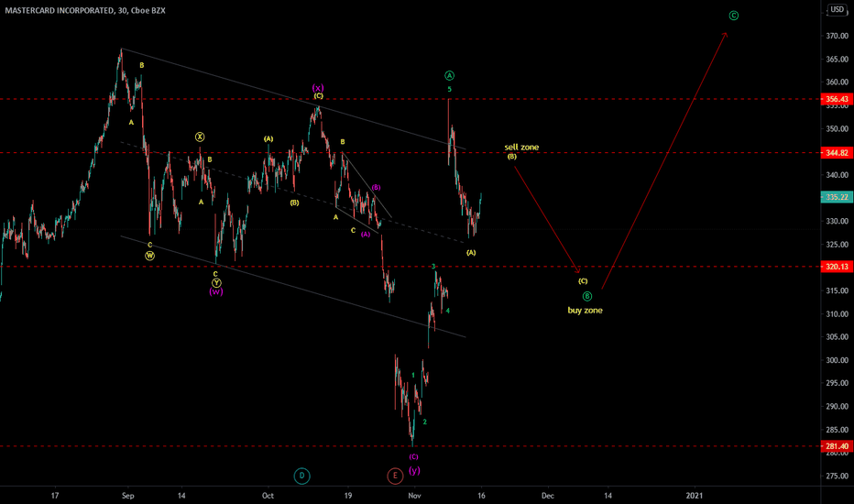Click the Nov label on time axis
This screenshot has height=504, width=854.
(x=414, y=496)
